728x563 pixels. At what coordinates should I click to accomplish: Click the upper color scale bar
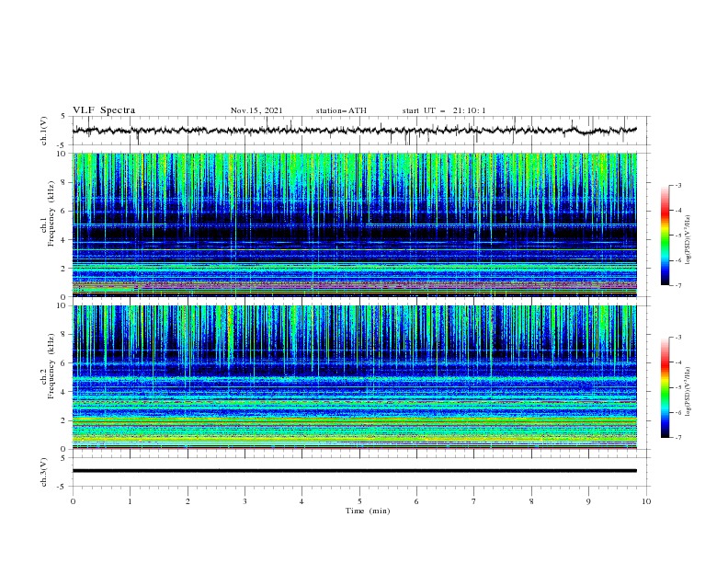[665, 236]
